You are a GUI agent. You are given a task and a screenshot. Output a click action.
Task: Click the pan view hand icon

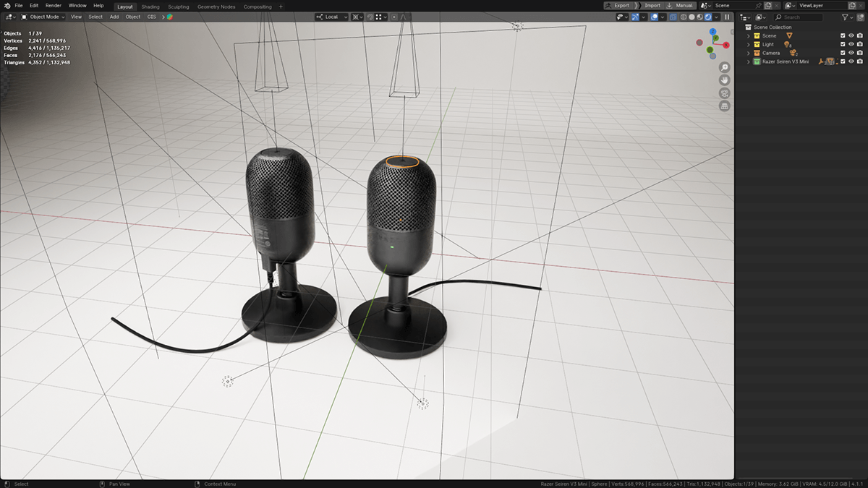tap(724, 80)
